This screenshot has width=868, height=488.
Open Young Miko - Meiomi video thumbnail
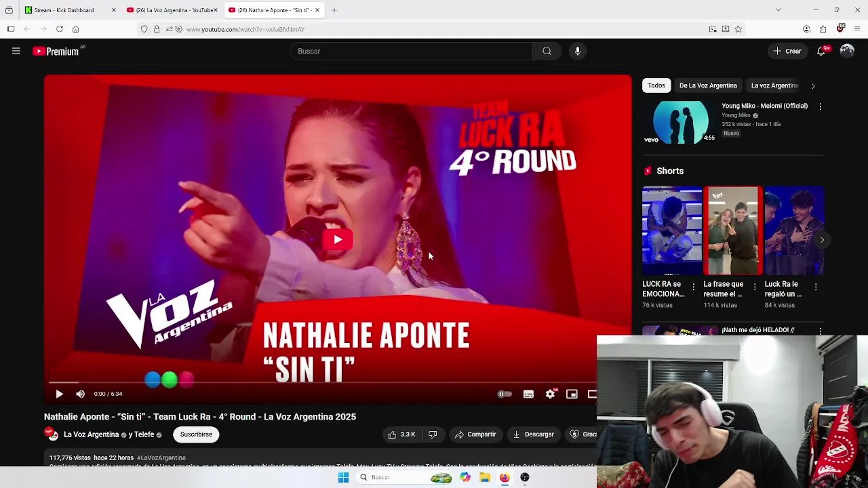(x=680, y=122)
